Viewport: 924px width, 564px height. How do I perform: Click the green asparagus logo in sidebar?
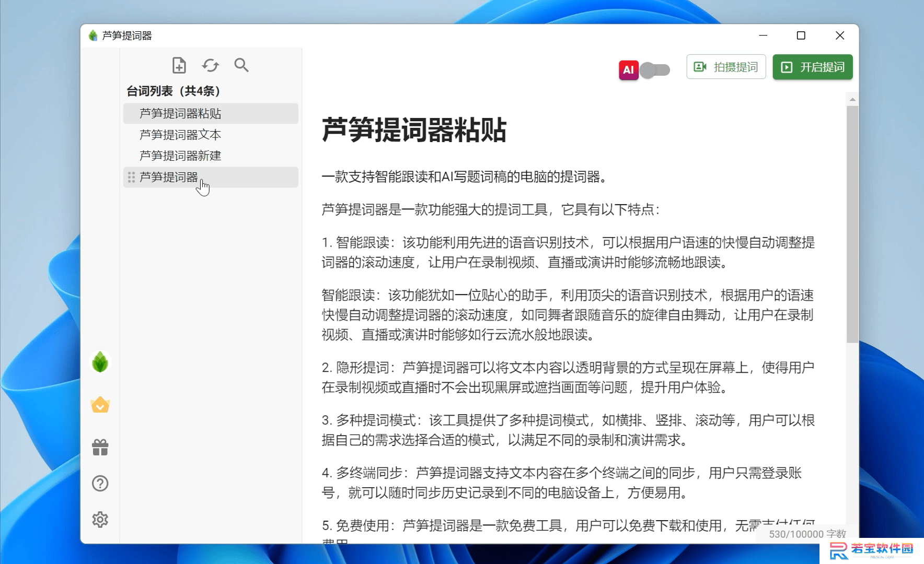pyautogui.click(x=100, y=362)
